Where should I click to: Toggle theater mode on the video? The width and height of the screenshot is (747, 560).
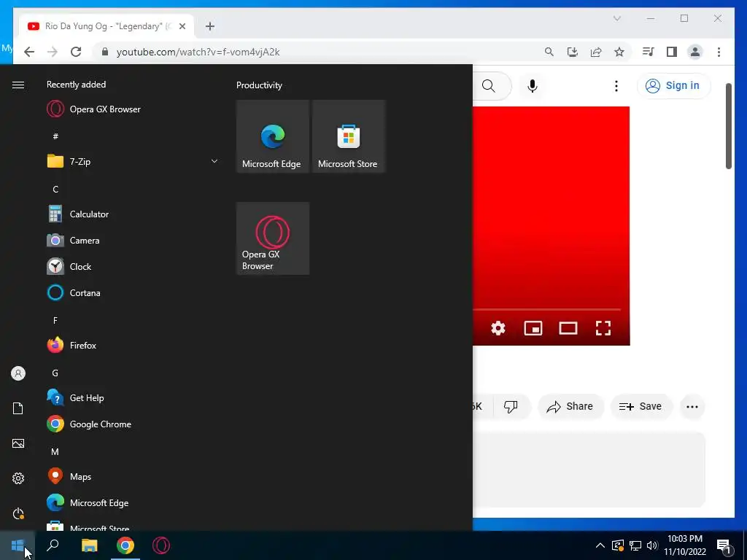point(568,328)
